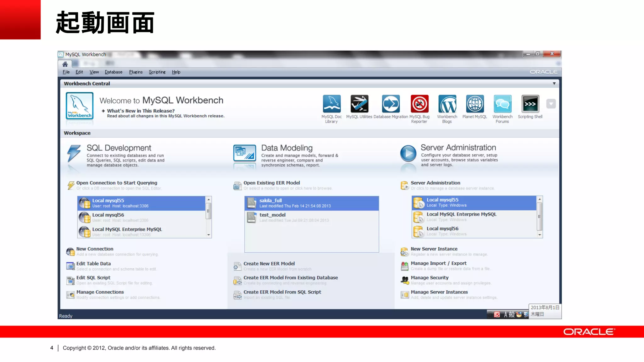Click the MySQL Workbench dolphin logo
This screenshot has width=644, height=362.
pyautogui.click(x=80, y=106)
